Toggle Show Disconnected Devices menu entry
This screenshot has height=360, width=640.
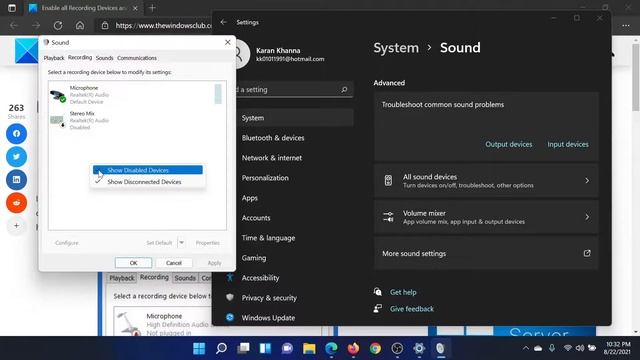148,182
